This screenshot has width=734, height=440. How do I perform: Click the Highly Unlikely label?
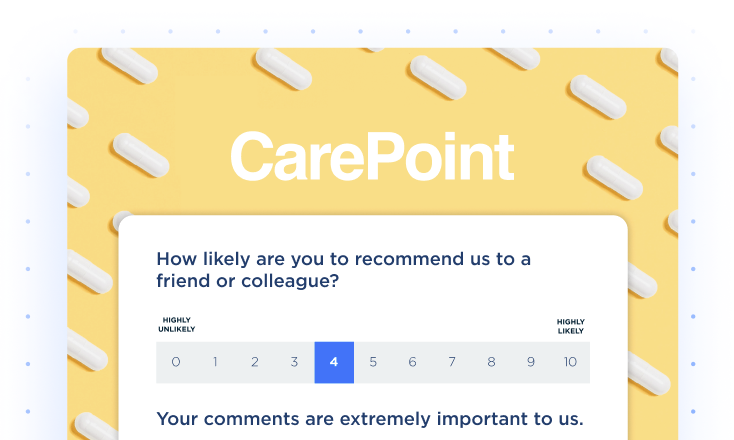click(x=176, y=325)
